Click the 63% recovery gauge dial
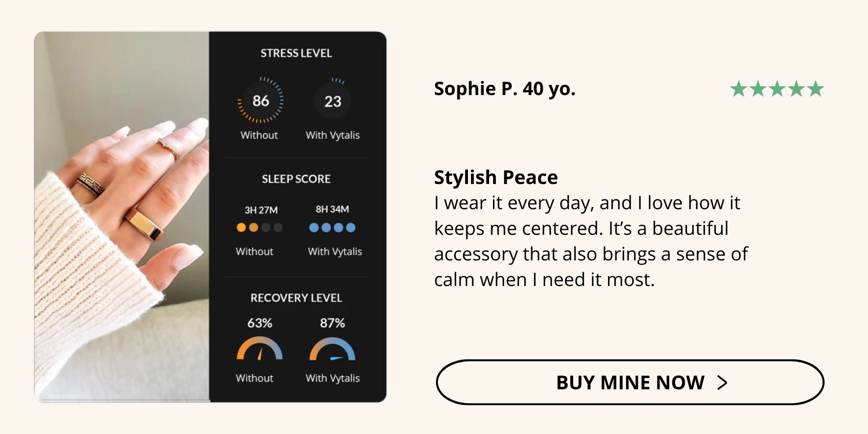The image size is (868, 434). [x=260, y=349]
